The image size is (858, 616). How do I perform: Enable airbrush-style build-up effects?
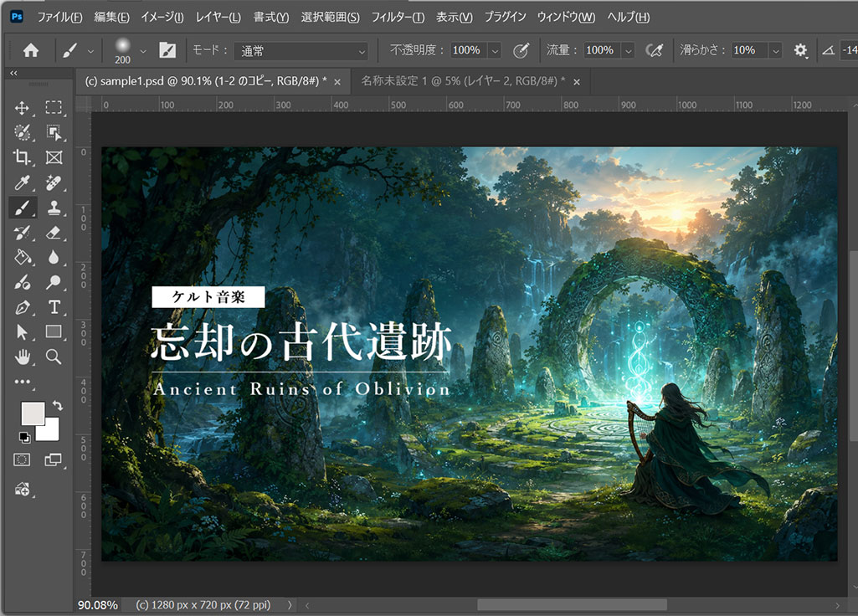pyautogui.click(x=654, y=50)
